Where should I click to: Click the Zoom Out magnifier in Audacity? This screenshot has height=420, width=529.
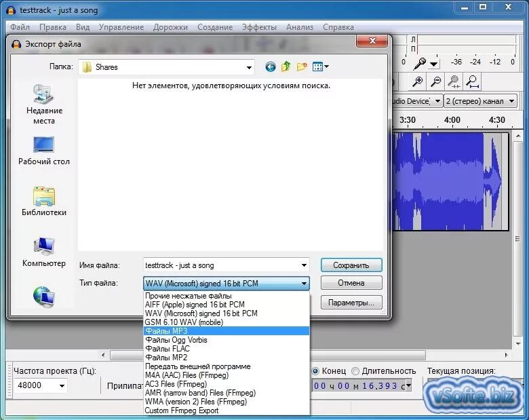click(436, 81)
